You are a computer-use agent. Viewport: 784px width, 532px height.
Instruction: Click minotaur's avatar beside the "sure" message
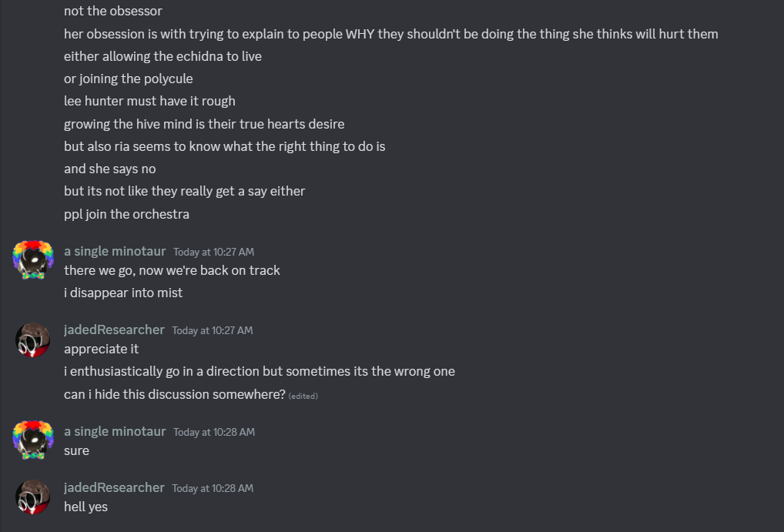pos(32,440)
